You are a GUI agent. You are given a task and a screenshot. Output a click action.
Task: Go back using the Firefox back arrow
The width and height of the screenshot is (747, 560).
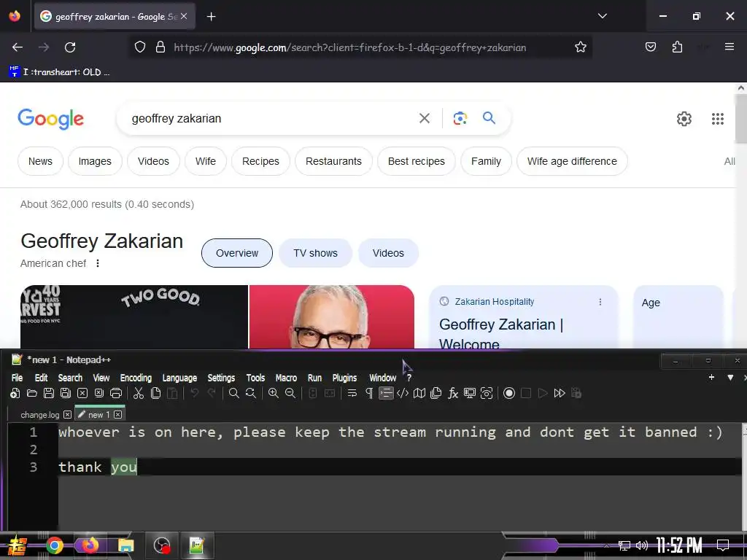(18, 47)
